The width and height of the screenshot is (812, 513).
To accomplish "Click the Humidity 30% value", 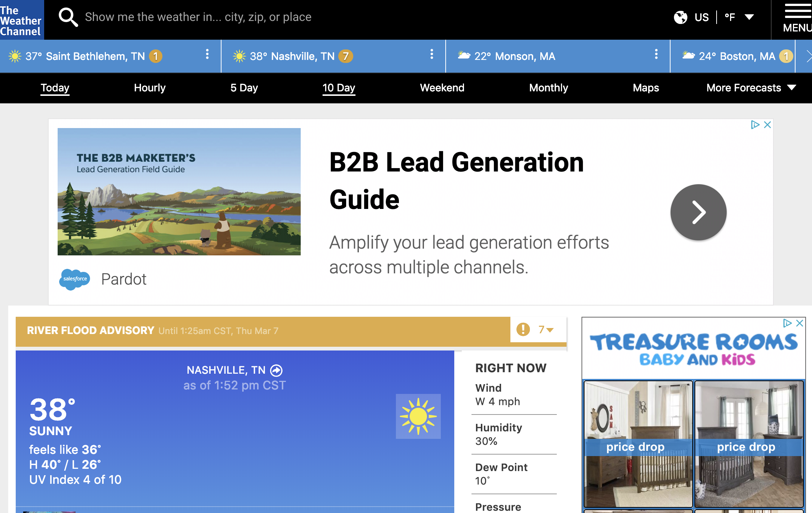I will tap(486, 441).
